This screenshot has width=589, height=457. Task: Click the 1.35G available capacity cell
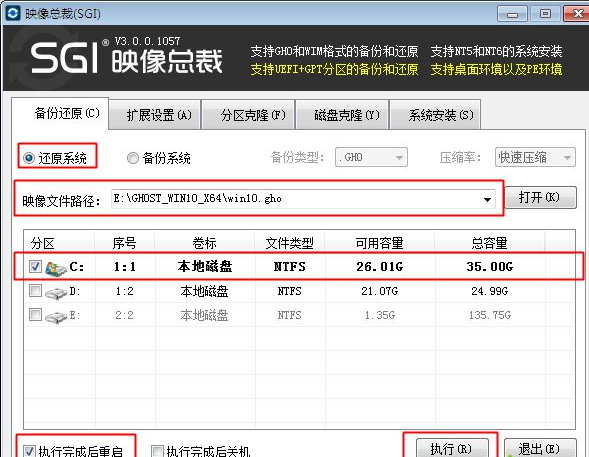pos(379,315)
